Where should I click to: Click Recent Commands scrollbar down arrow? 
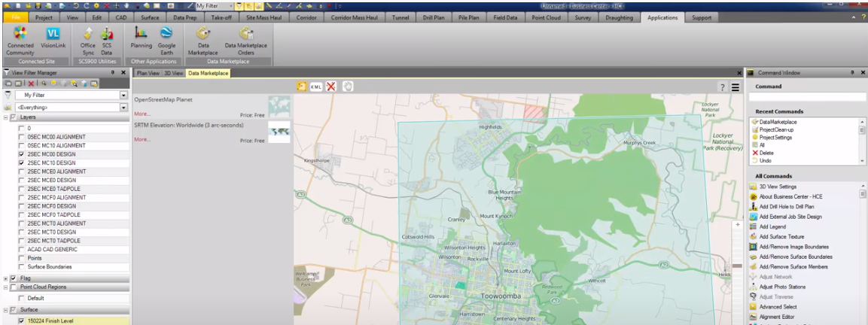(x=862, y=160)
